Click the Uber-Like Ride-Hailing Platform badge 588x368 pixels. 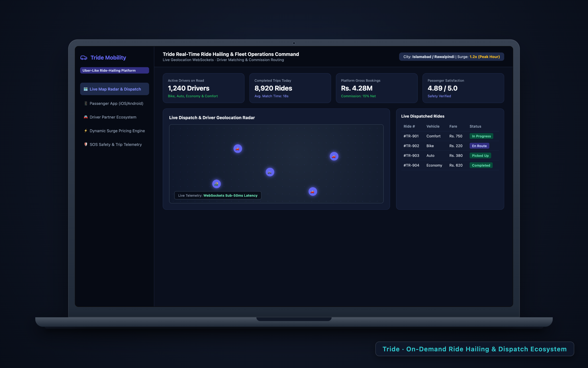pyautogui.click(x=114, y=70)
